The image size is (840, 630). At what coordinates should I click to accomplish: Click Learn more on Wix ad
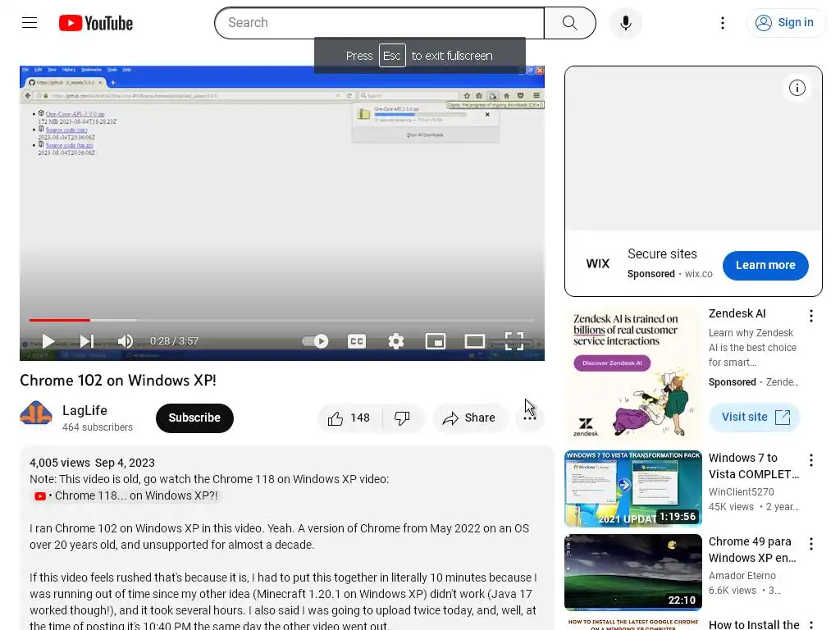click(x=765, y=265)
